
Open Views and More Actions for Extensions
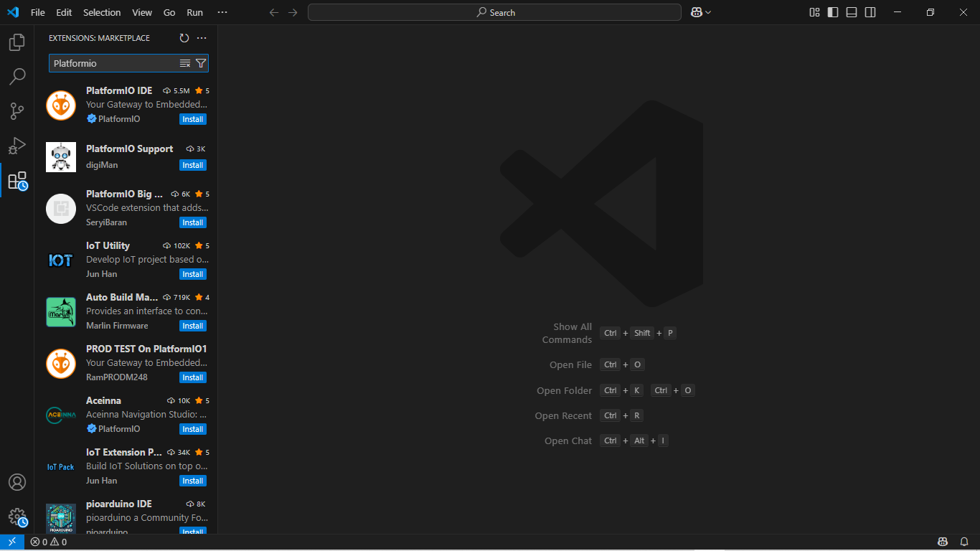(x=202, y=38)
